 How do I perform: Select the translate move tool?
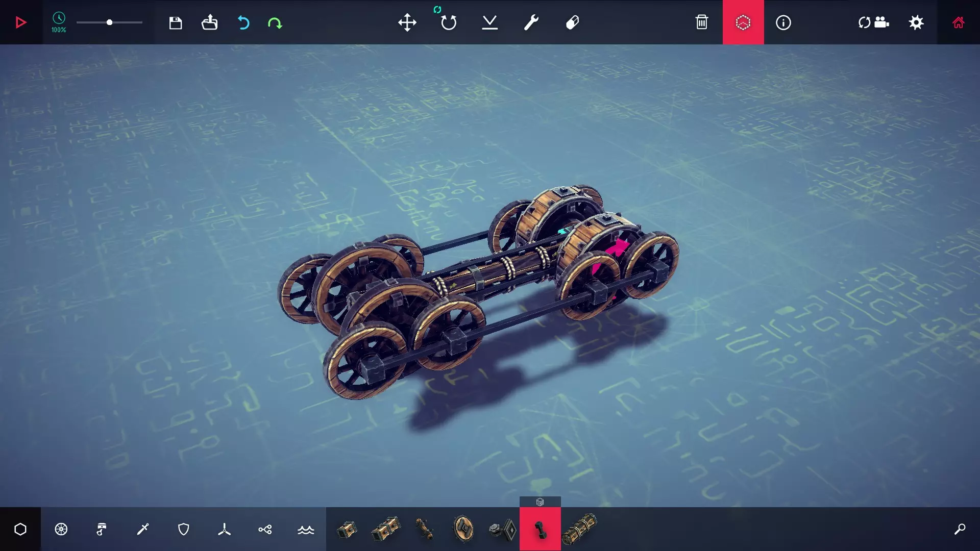pos(407,22)
